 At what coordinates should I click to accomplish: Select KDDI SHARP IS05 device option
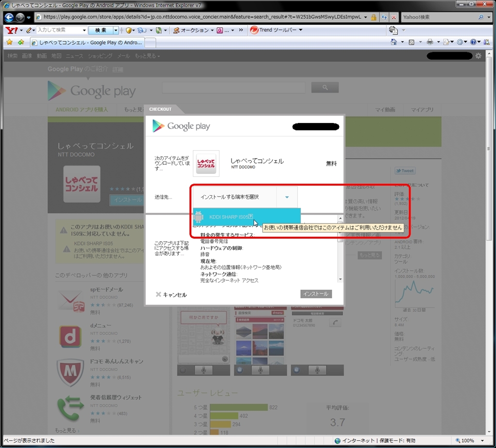[x=247, y=216]
